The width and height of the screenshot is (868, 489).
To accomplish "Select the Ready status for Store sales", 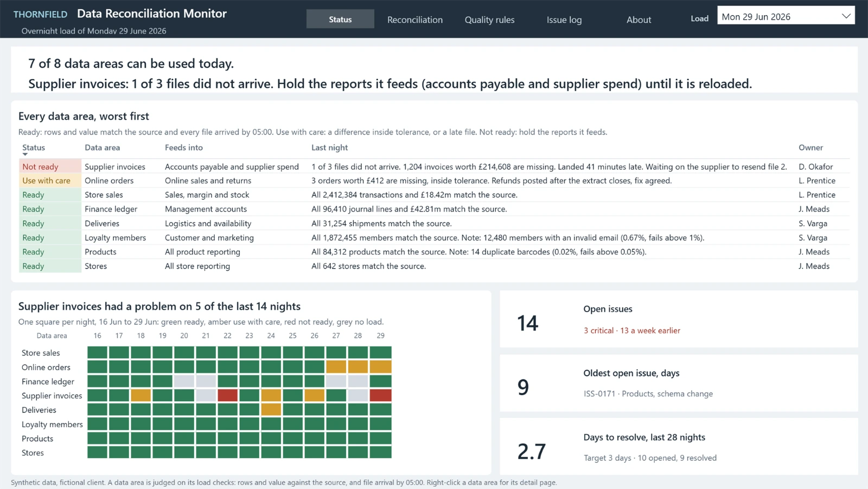I will 50,195.
